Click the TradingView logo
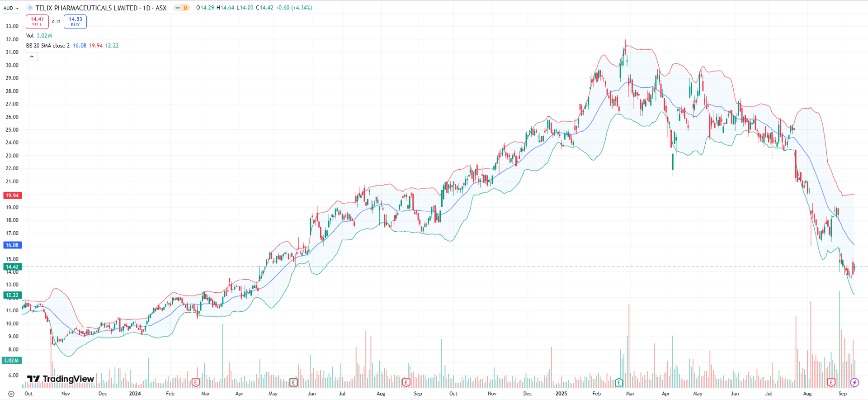Image resolution: width=868 pixels, height=400 pixels. tap(61, 379)
